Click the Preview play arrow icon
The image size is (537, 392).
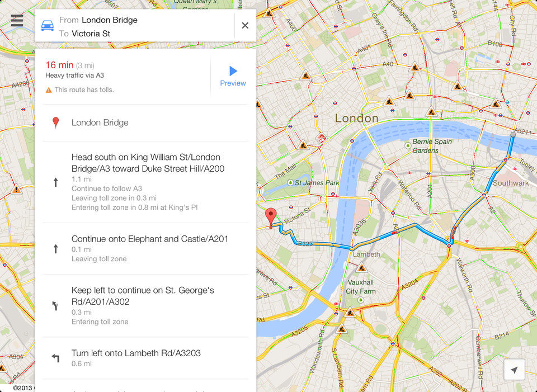(233, 71)
